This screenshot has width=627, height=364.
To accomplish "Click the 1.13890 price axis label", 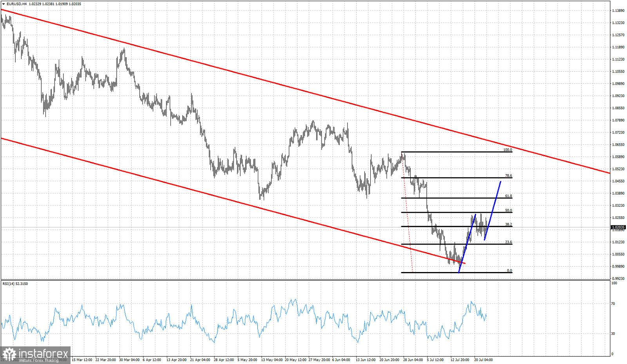I will point(618,11).
